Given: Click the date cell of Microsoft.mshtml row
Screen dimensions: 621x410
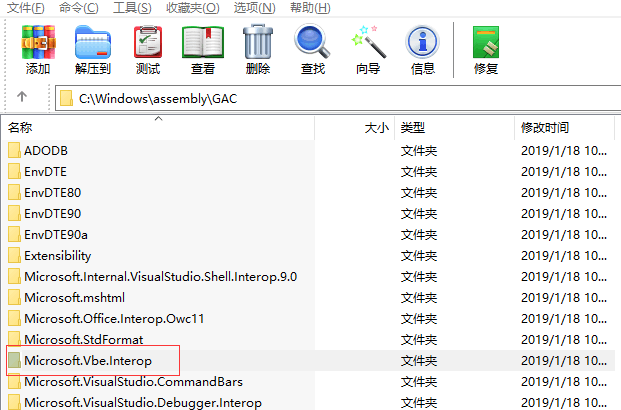Looking at the screenshot, I should coord(564,297).
